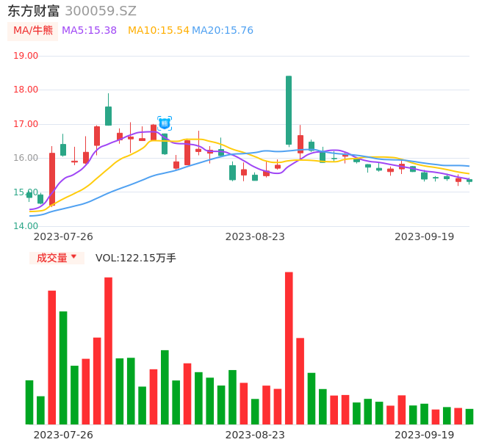Click the 2023-08-23 date under the price chart
This screenshot has height=445, width=504.
tap(255, 236)
